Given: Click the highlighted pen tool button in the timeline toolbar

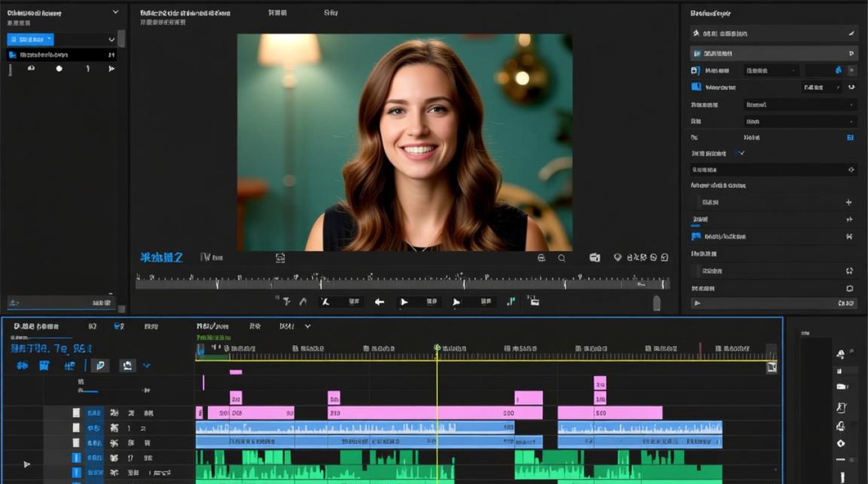Looking at the screenshot, I should [99, 366].
